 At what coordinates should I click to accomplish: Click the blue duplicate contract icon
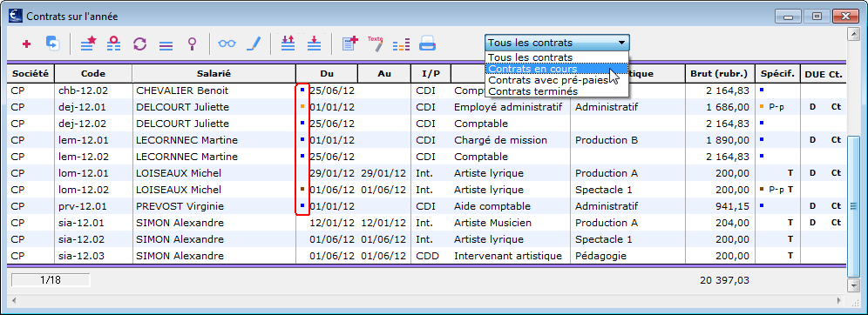(x=52, y=44)
